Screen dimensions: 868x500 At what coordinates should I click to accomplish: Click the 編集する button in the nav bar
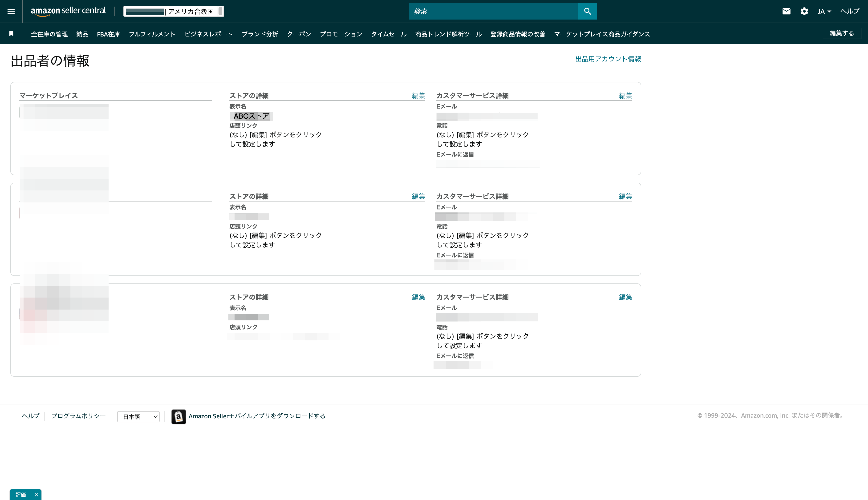click(x=842, y=33)
